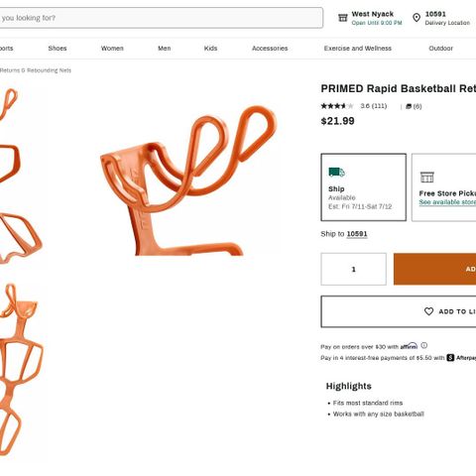Screen dimensions: 476x476
Task: Click the Affirm info circle icon
Action: point(424,345)
